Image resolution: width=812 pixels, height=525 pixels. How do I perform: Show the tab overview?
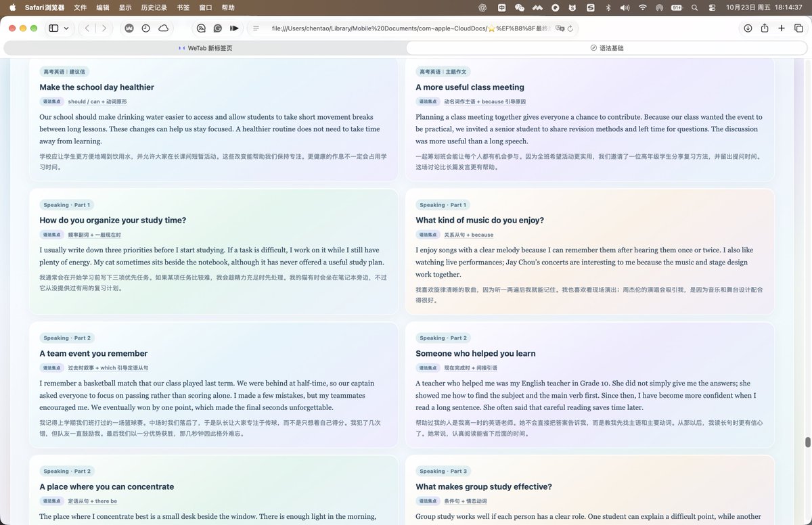(x=798, y=28)
